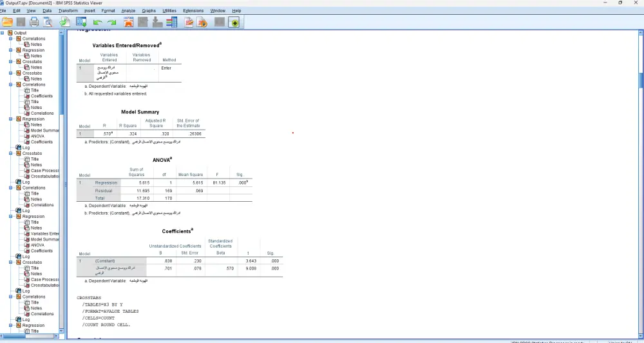Open the Transform menu
The height and width of the screenshot is (343, 644).
click(x=68, y=11)
